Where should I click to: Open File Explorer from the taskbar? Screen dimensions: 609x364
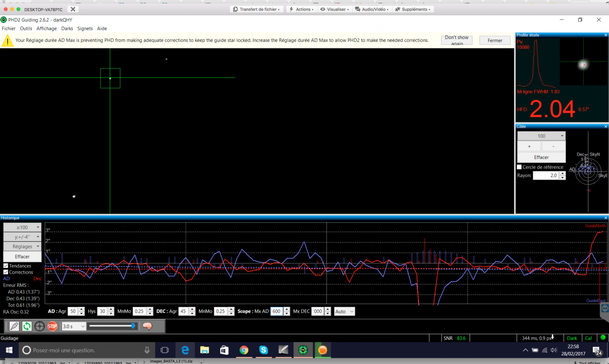205,350
